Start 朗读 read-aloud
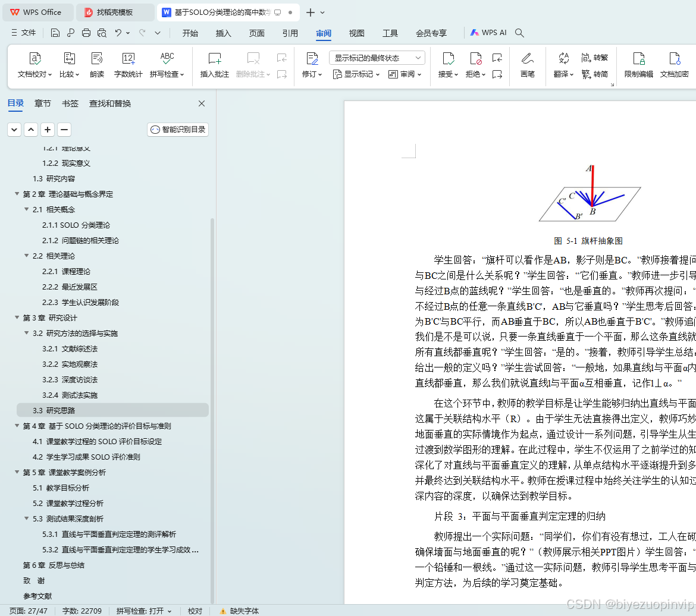Screen dimensions: 696x616 97,65
